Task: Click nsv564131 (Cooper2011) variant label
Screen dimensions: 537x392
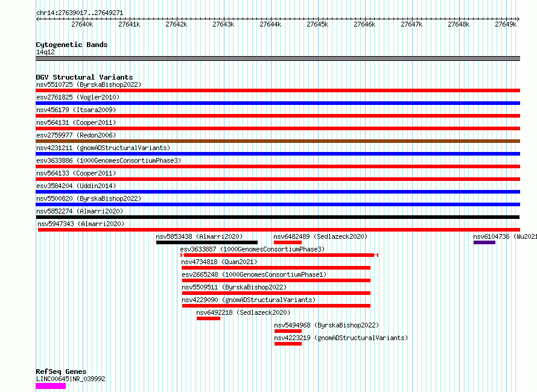Action: pos(76,122)
